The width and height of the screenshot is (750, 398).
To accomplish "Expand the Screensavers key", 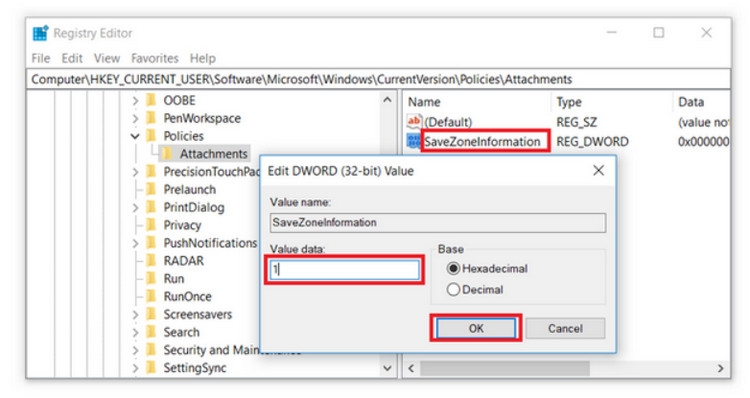I will coord(135,315).
